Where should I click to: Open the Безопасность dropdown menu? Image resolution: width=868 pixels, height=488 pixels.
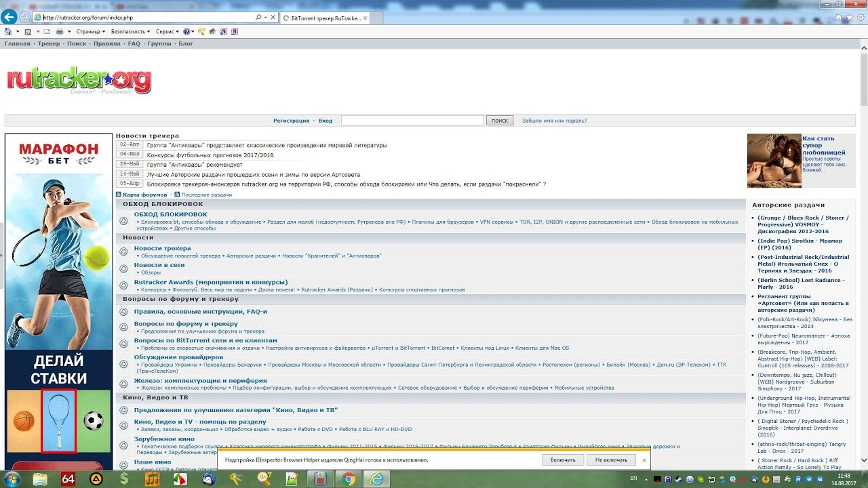131,32
